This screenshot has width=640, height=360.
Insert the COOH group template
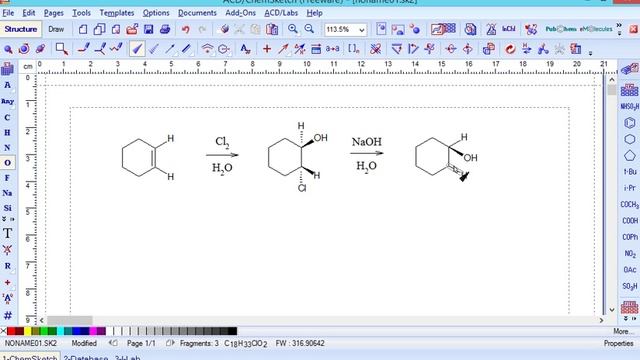click(630, 221)
